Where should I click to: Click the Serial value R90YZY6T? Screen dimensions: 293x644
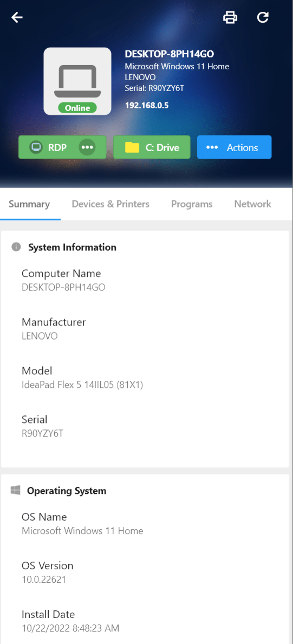pos(42,433)
